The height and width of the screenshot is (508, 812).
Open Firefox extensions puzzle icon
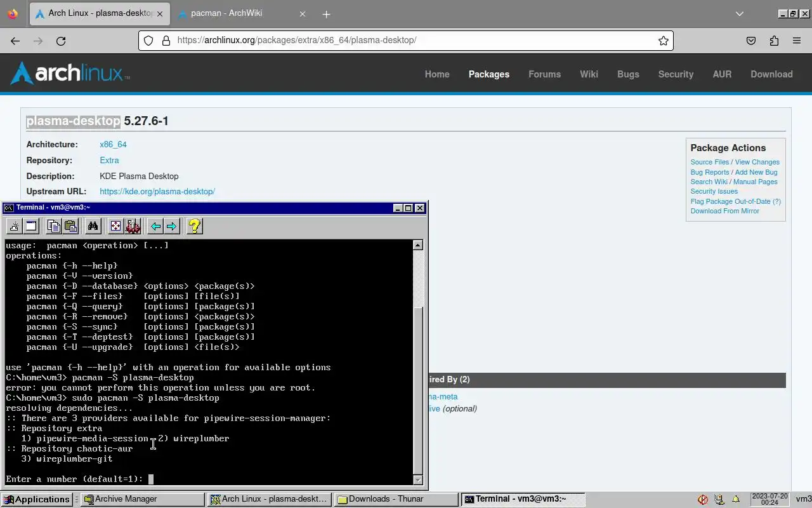pyautogui.click(x=774, y=41)
